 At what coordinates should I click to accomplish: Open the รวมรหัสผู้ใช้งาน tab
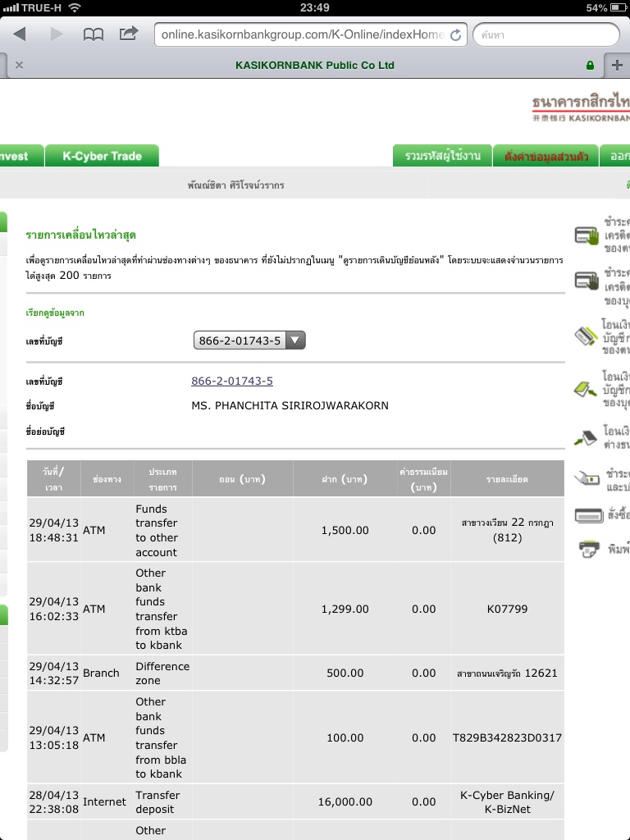point(442,156)
